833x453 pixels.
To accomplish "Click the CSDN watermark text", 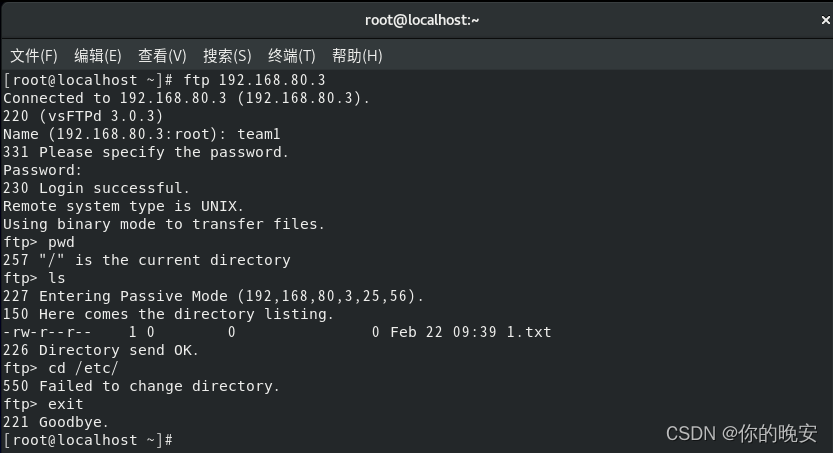I will tap(741, 433).
